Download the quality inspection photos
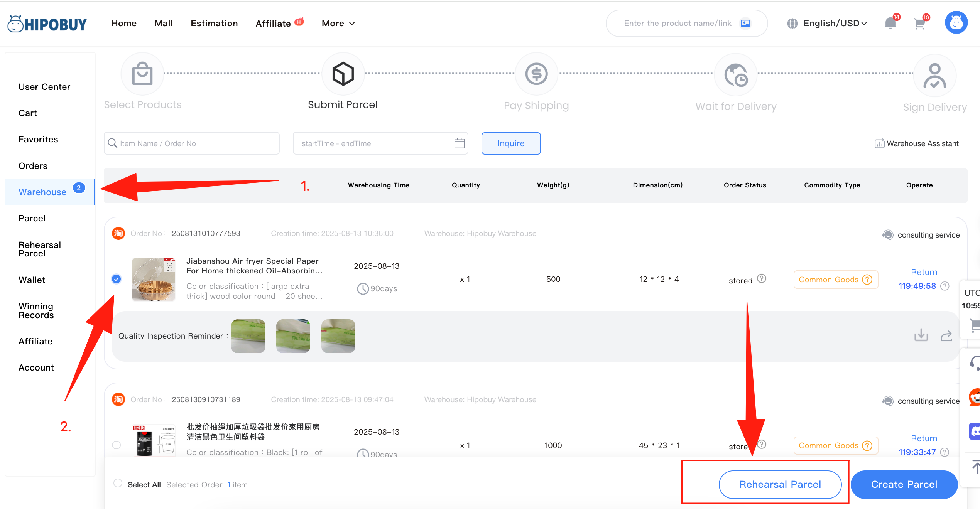This screenshot has width=980, height=509. [x=921, y=335]
